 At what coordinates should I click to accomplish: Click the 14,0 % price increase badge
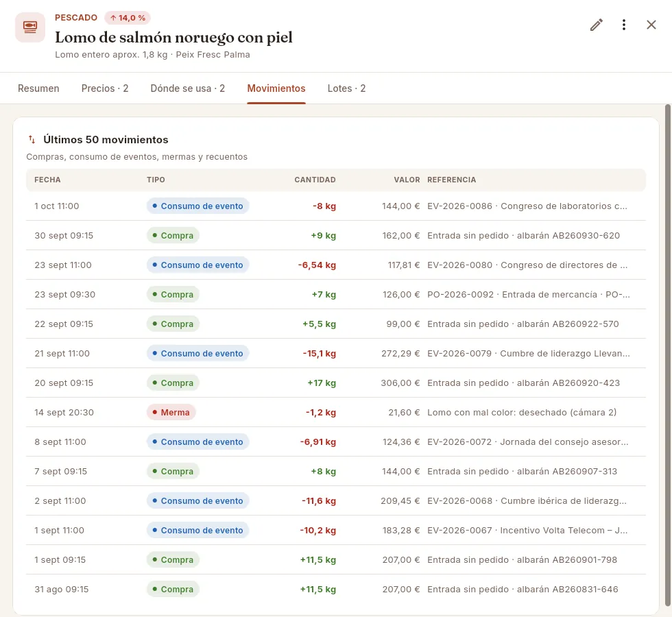[x=128, y=18]
